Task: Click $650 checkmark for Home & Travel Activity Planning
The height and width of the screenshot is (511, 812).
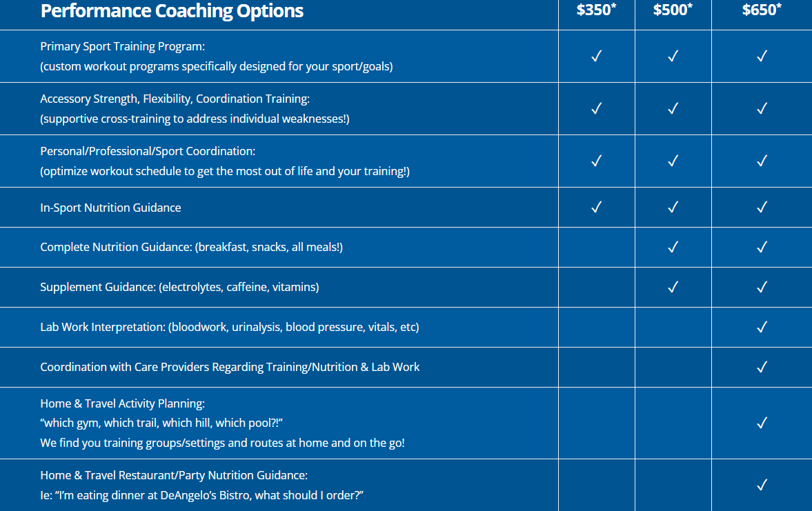Action: coord(762,423)
